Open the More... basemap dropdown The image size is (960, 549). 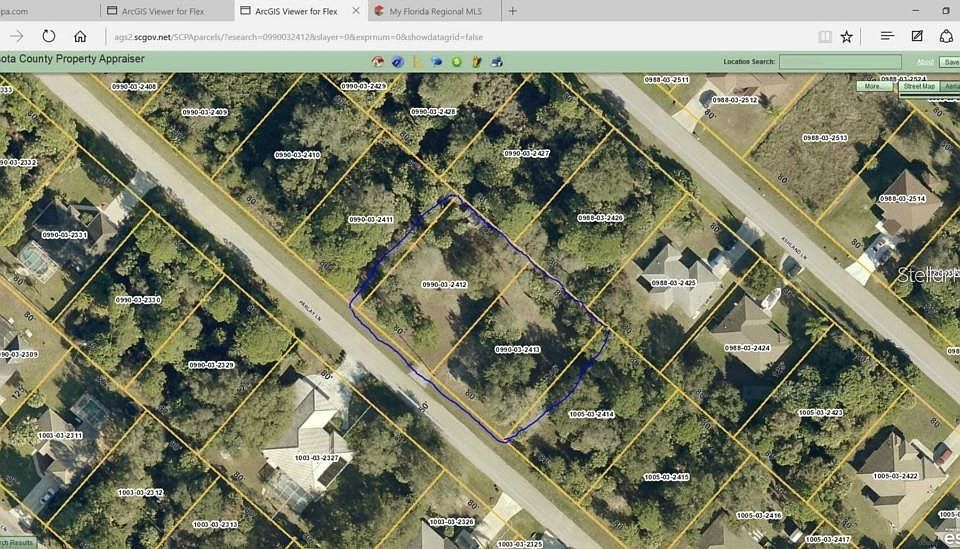[874, 86]
